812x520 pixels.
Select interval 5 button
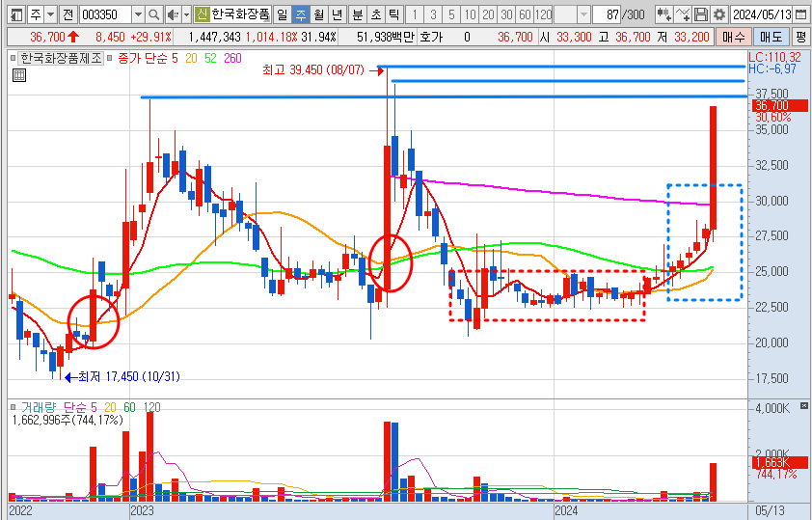(451, 14)
